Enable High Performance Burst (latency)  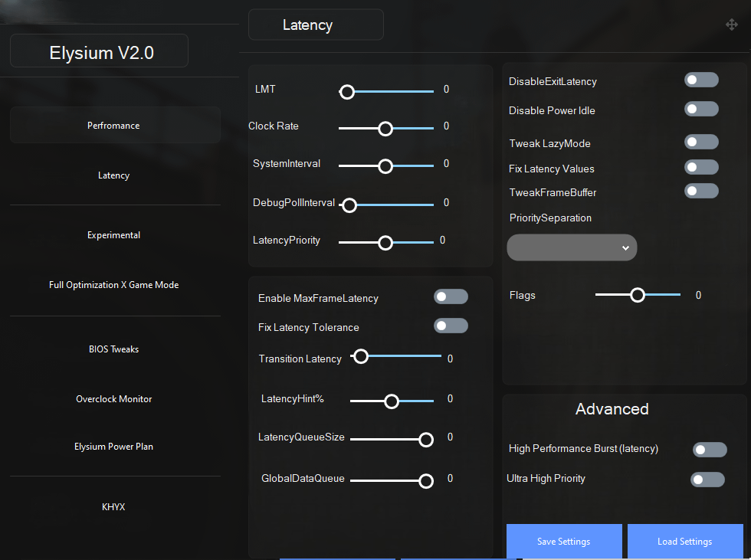tap(710, 450)
